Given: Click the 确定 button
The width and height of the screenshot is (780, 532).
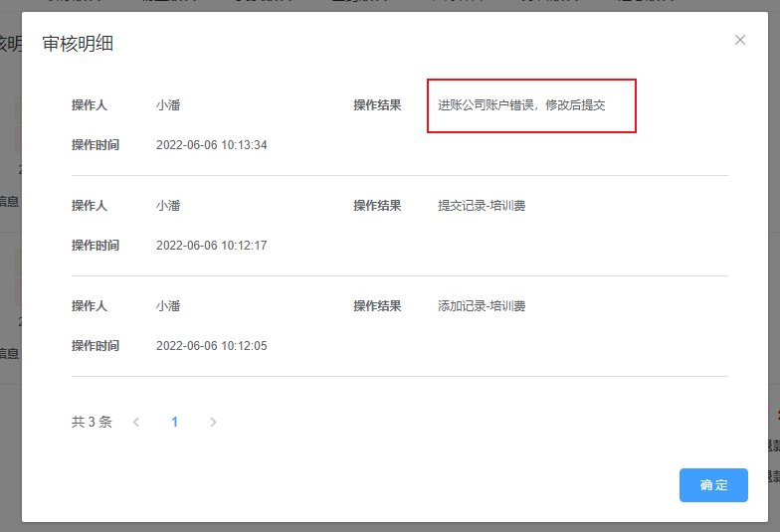Looking at the screenshot, I should coord(713,485).
